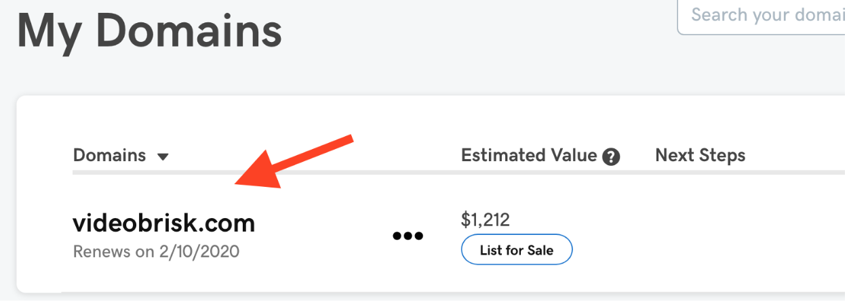Click the Domains column header label
Viewport: 868px width, 302px height.
109,156
